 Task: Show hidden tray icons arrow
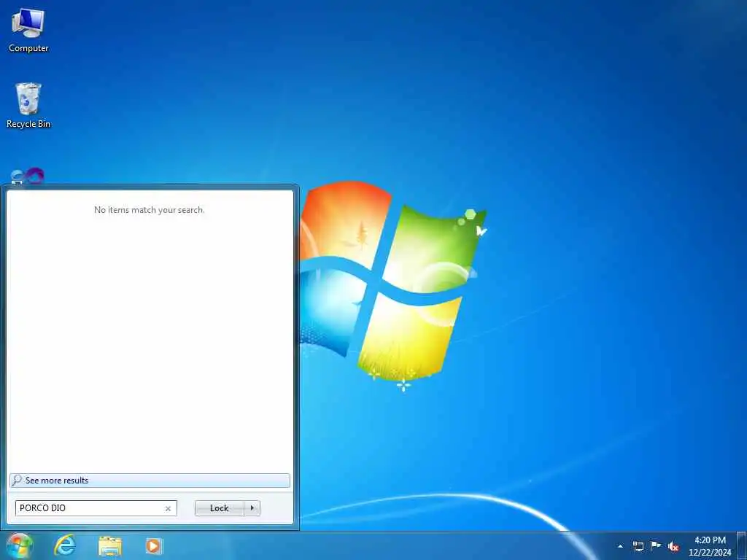pyautogui.click(x=620, y=546)
